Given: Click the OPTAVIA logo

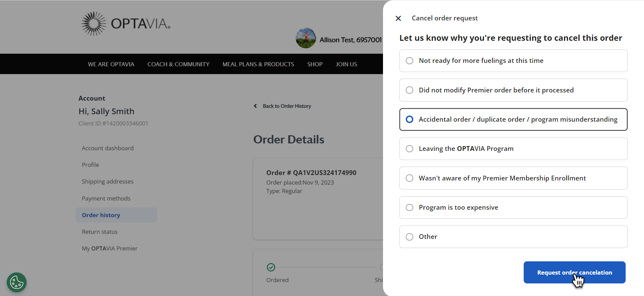Looking at the screenshot, I should tap(125, 23).
